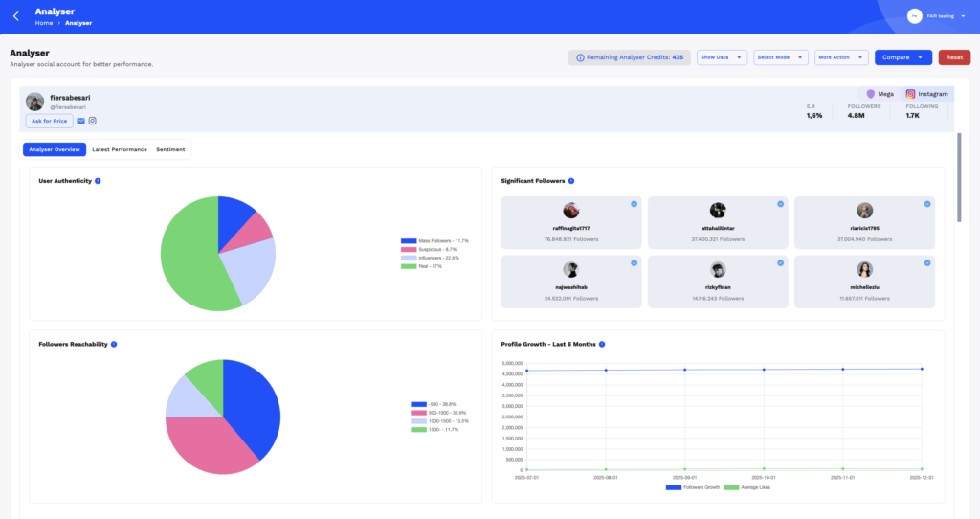Open the Show Data dropdown

[x=722, y=57]
